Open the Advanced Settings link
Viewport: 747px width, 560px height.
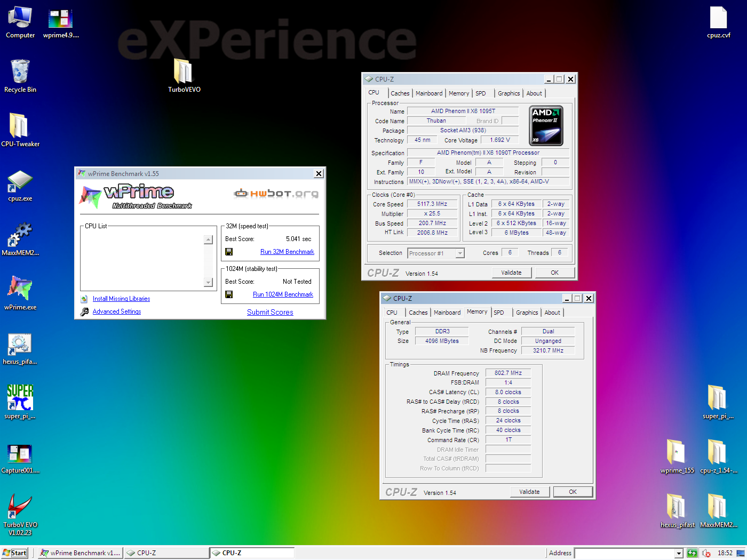pyautogui.click(x=117, y=312)
